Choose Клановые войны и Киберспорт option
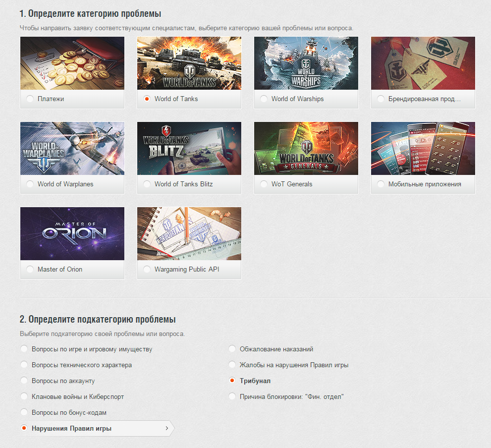Screen dimensions: 491x448 pos(72,396)
